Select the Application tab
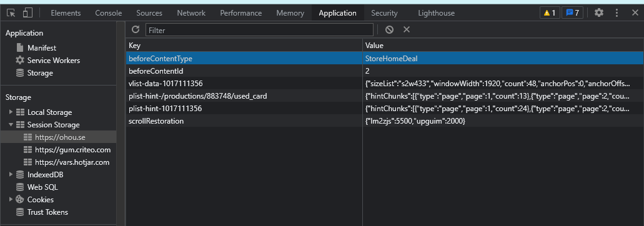The image size is (644, 226). coord(337,13)
